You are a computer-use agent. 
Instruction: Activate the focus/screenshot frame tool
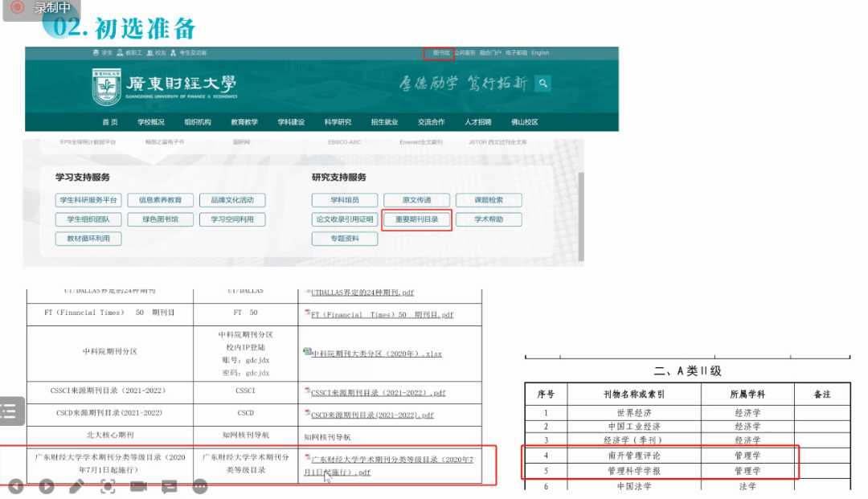point(108,486)
